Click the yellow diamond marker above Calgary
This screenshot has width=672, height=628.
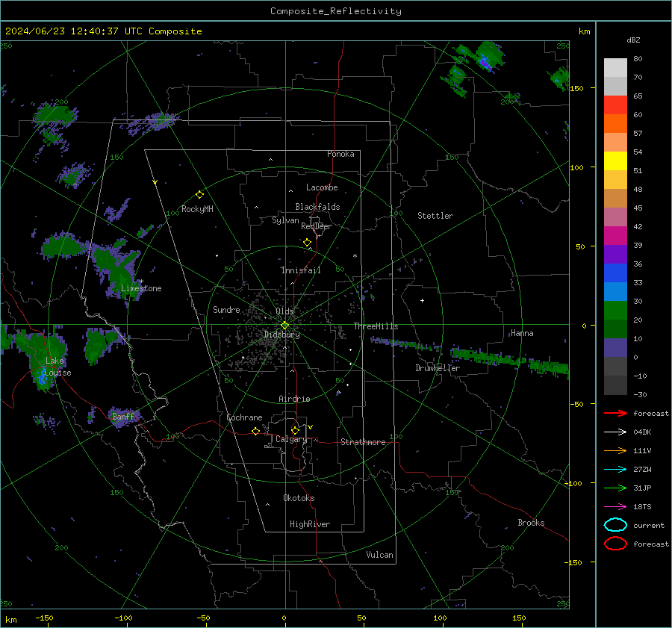pos(295,430)
